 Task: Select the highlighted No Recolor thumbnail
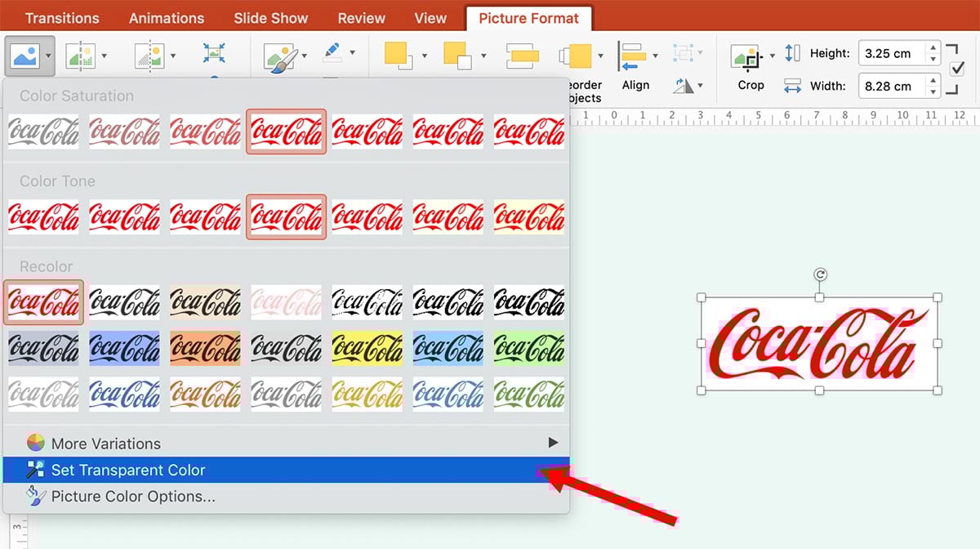point(43,302)
